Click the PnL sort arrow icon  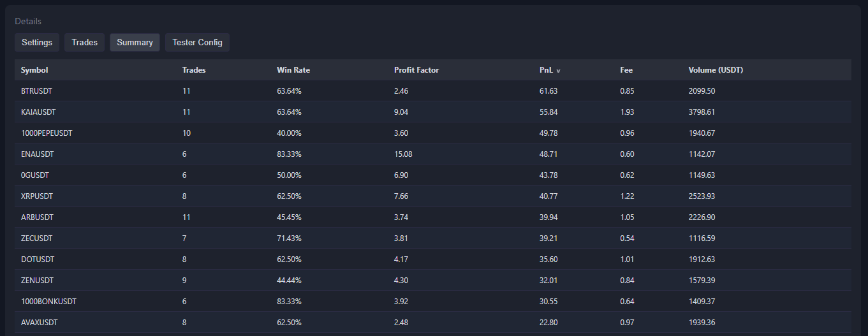coord(559,71)
